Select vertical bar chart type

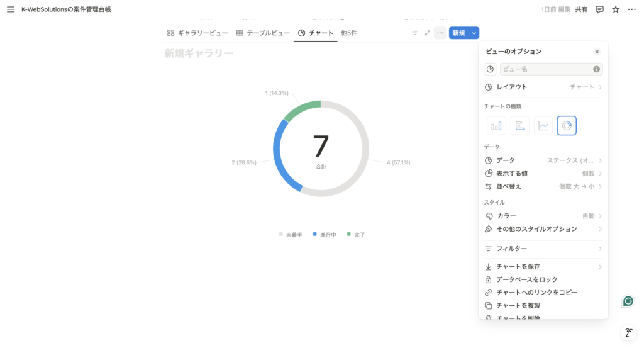tap(496, 126)
